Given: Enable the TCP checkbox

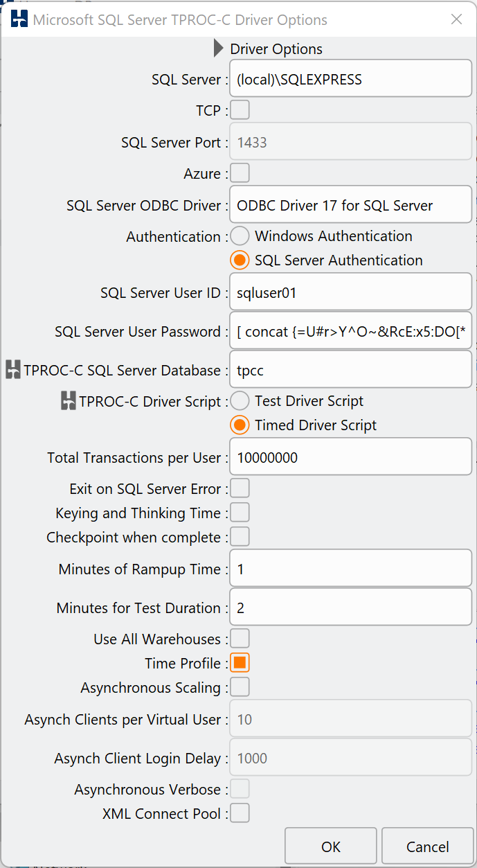Looking at the screenshot, I should click(240, 110).
